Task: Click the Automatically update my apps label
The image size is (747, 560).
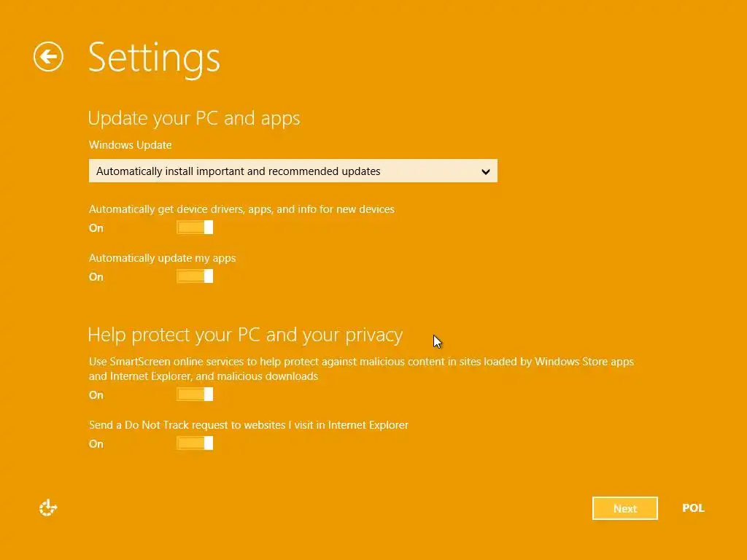Action: tap(162, 258)
